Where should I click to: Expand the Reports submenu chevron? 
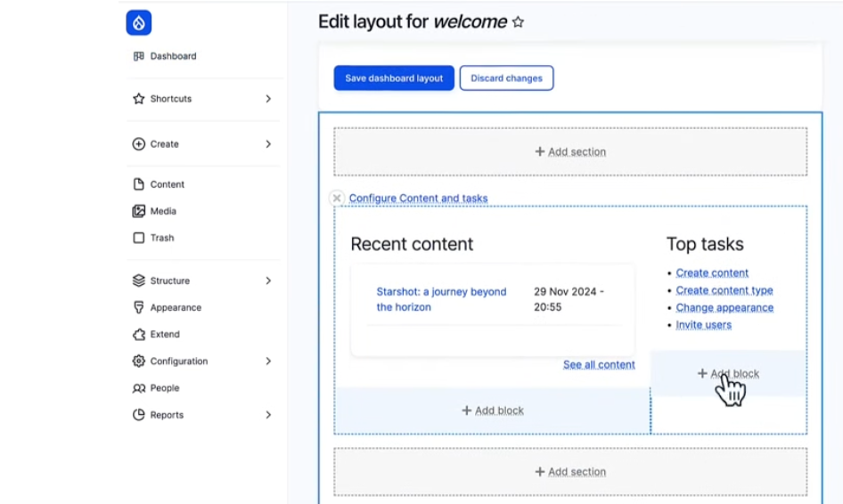(x=268, y=415)
